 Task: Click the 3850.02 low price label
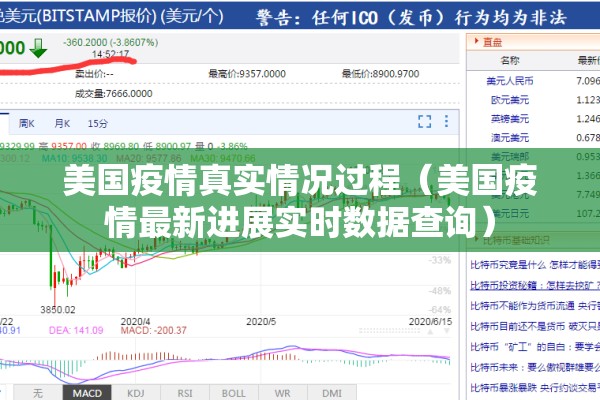click(x=58, y=310)
